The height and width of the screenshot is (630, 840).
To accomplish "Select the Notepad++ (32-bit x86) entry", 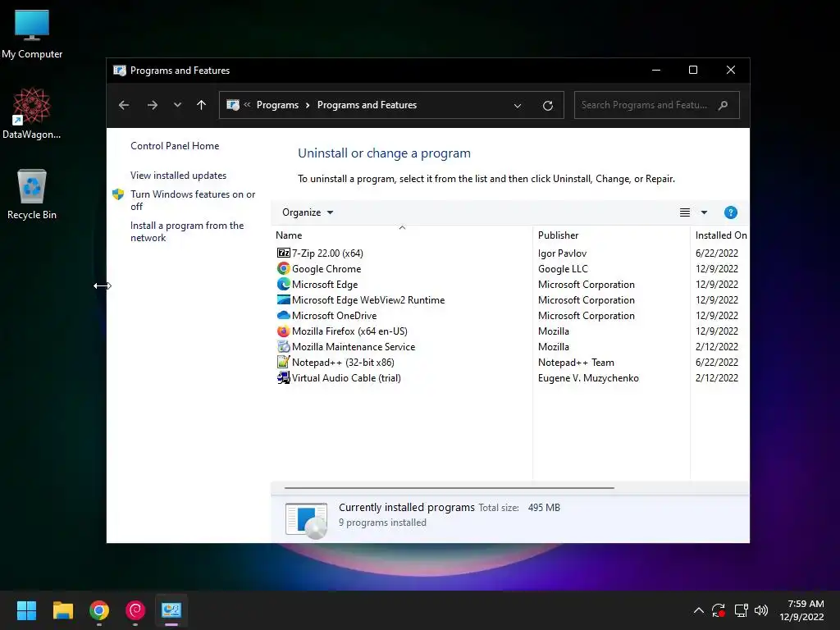I will pos(343,362).
